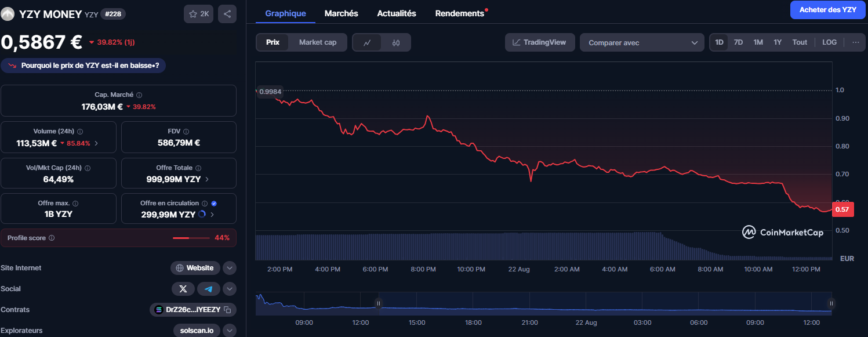Screen dimensions: 868x337
Task: Set chart range to 1M
Action: (758, 42)
